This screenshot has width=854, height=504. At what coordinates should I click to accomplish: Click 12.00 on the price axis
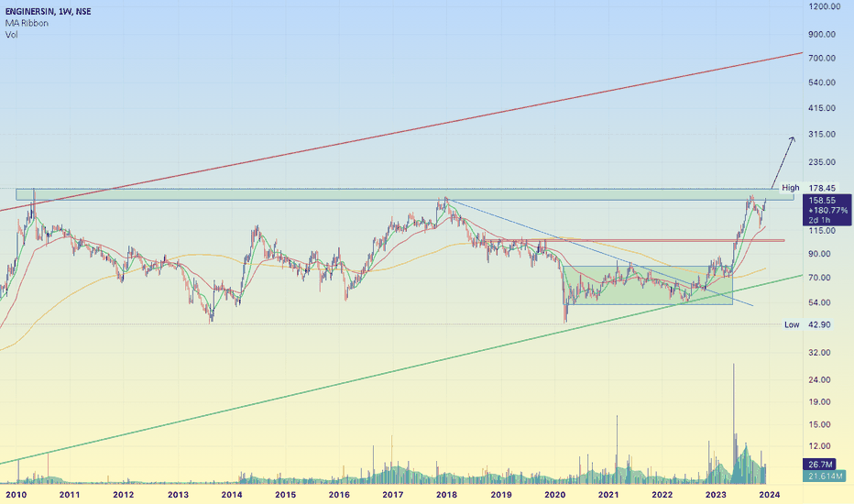pos(819,446)
